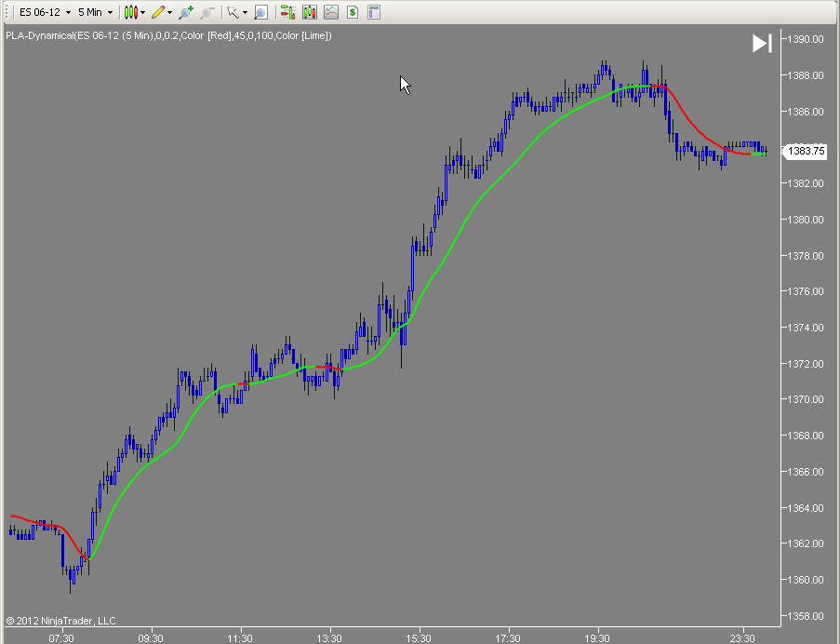Expand the bar type dropdown arrow
Screen dimensions: 840x644
point(141,12)
